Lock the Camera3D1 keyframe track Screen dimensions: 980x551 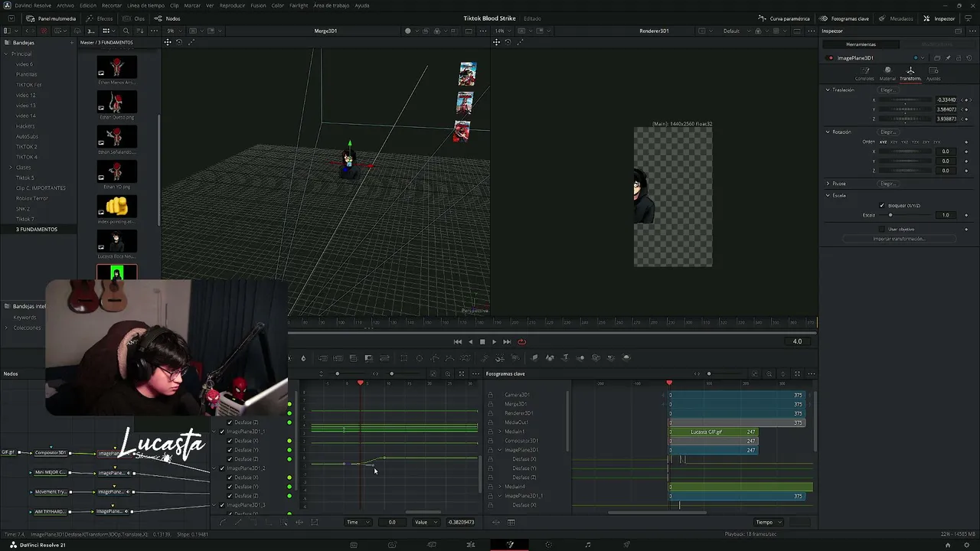[491, 395]
